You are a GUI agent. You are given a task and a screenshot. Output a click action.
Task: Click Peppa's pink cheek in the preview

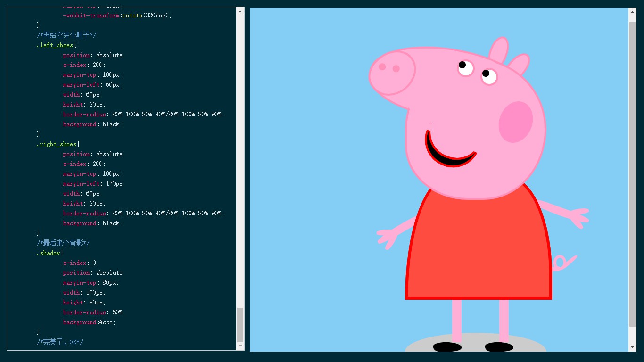516,122
